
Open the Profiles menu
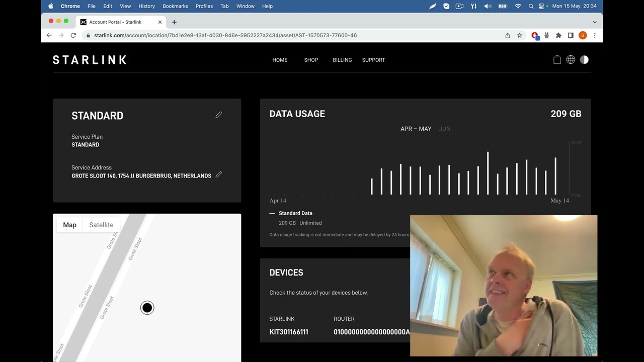pyautogui.click(x=204, y=6)
